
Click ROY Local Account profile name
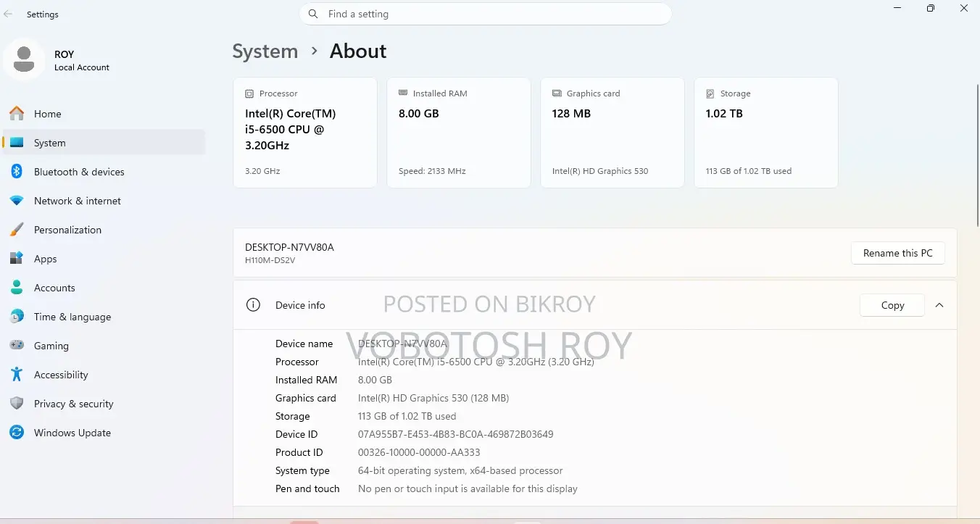pyautogui.click(x=82, y=60)
